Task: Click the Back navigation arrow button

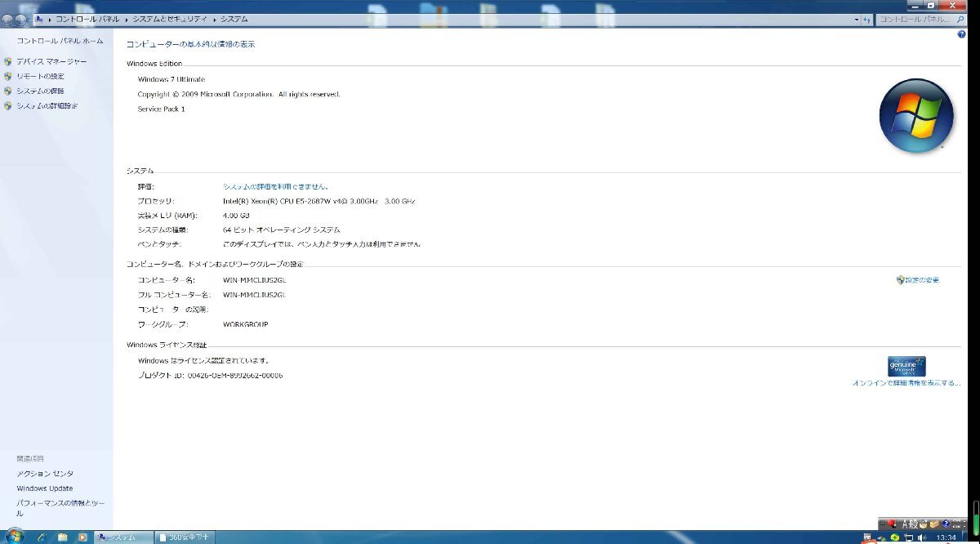Action: click(7, 19)
